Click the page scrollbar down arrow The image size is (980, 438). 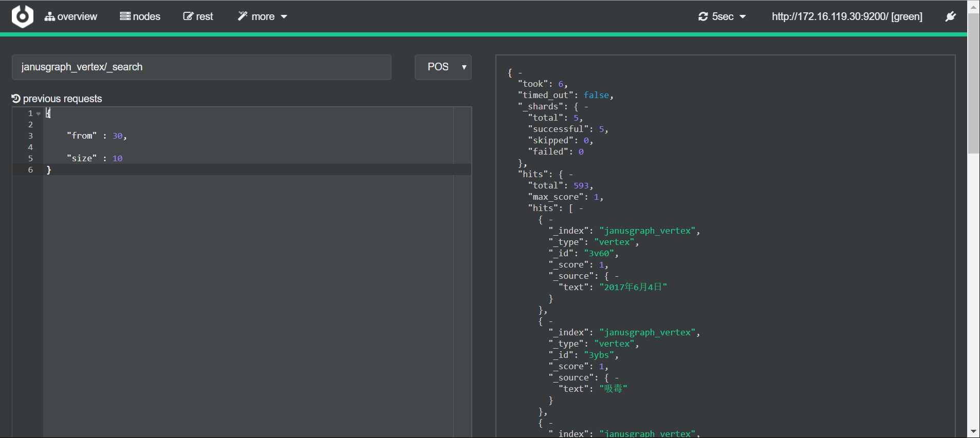(x=974, y=432)
